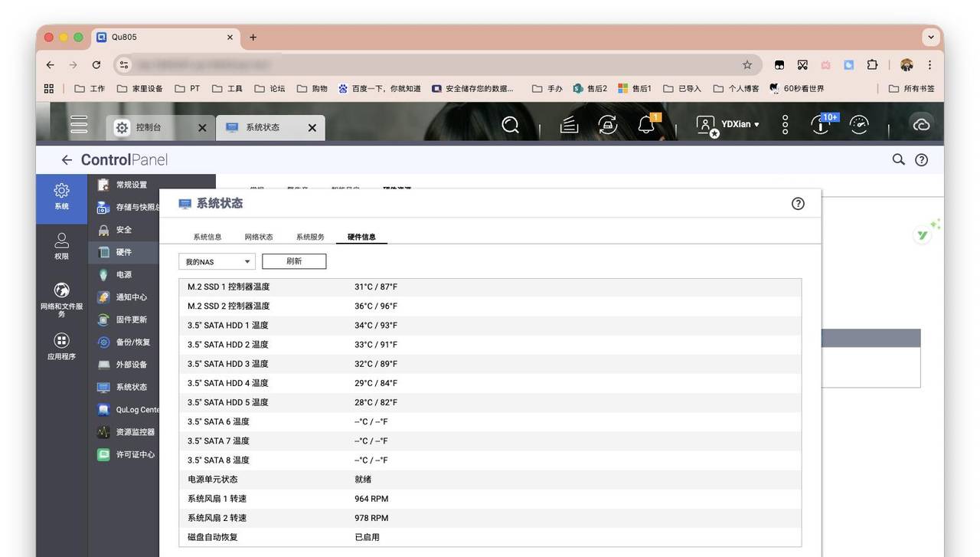Screen dimensions: 980x557
Task: Expand the 我的NAS dropdown
Action: coord(217,262)
